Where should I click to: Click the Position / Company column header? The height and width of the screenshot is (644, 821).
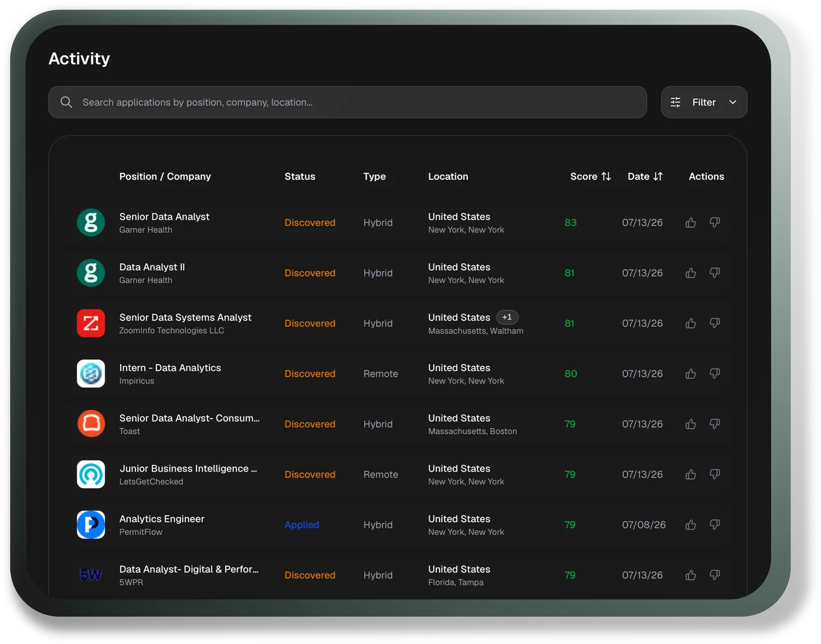(x=165, y=176)
